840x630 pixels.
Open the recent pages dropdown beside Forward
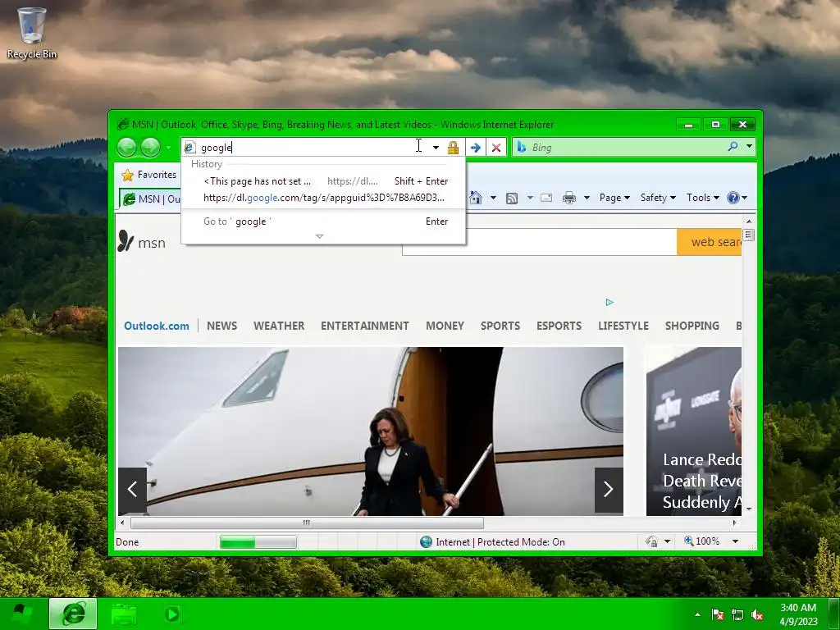pos(168,148)
